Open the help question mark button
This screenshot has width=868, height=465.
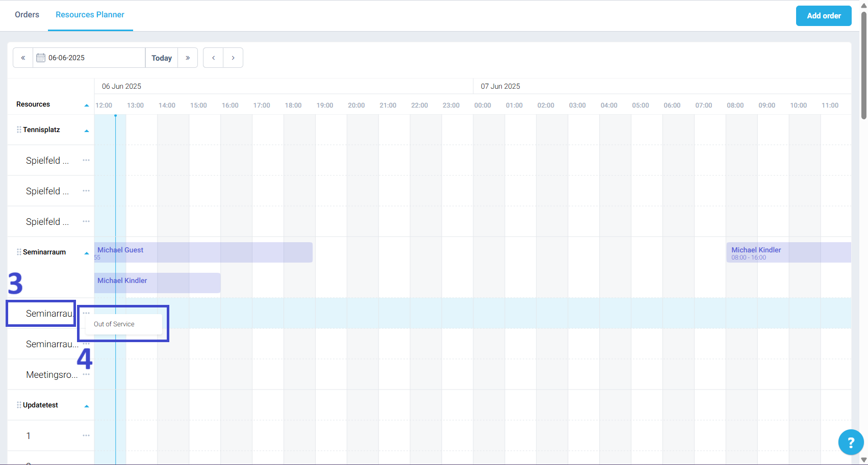point(851,442)
